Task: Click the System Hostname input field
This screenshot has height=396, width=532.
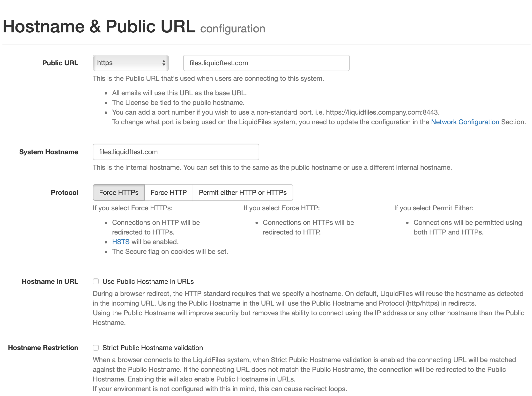Action: point(176,152)
